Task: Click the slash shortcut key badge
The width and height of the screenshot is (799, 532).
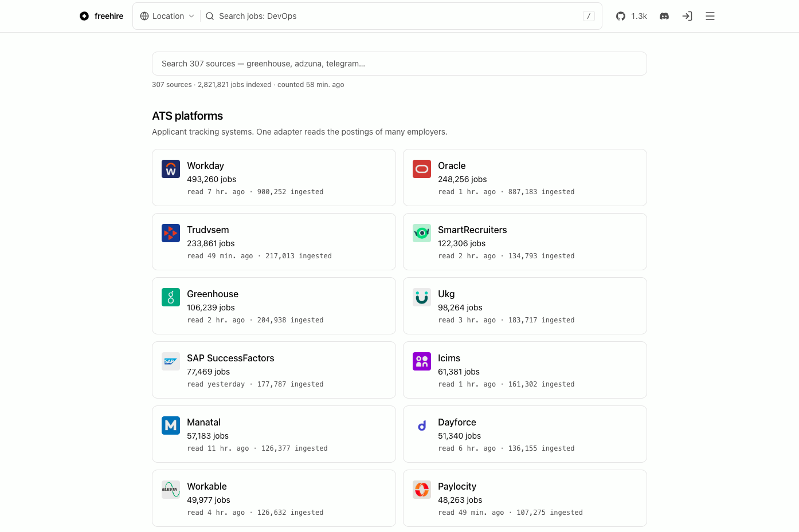Action: point(589,16)
